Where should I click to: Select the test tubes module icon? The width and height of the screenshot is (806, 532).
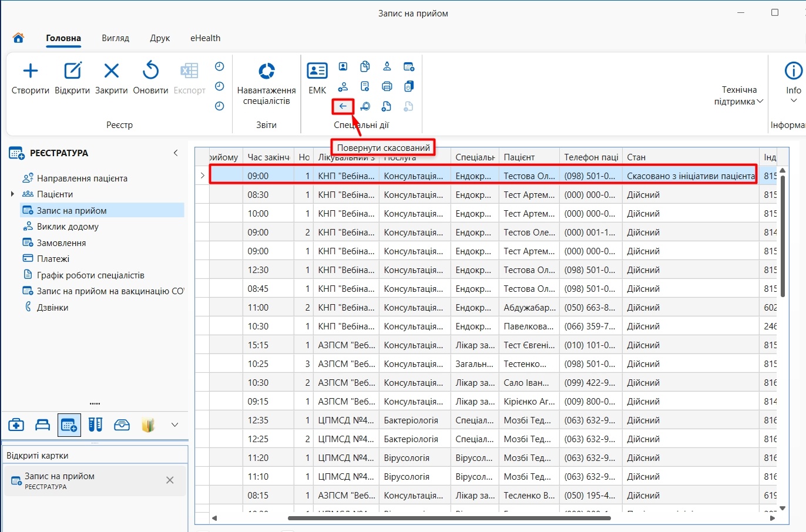click(x=96, y=425)
